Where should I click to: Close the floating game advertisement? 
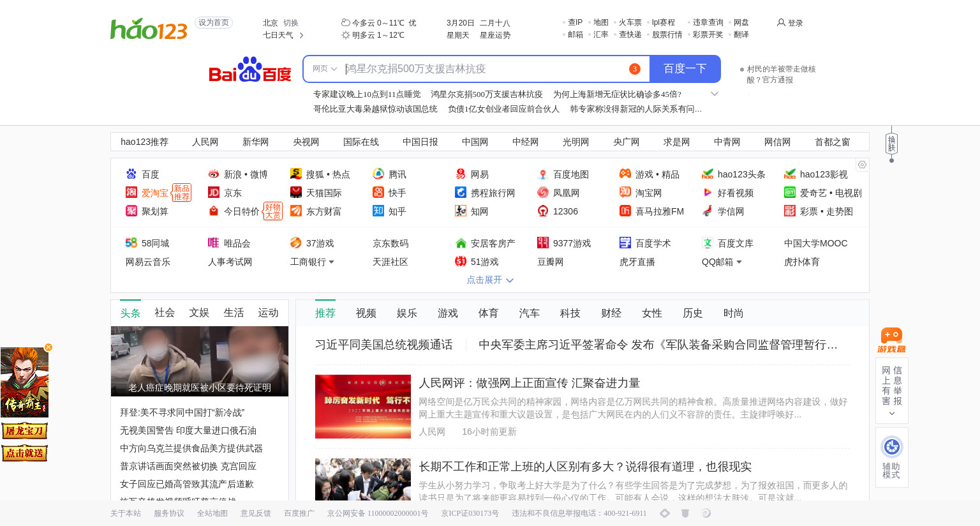48,347
